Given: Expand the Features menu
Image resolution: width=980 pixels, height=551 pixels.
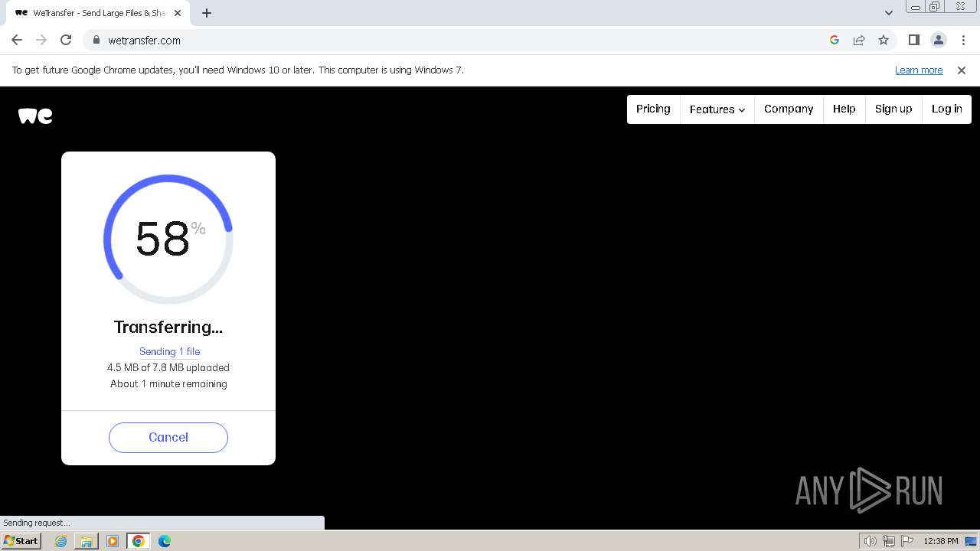Looking at the screenshot, I should click(717, 109).
